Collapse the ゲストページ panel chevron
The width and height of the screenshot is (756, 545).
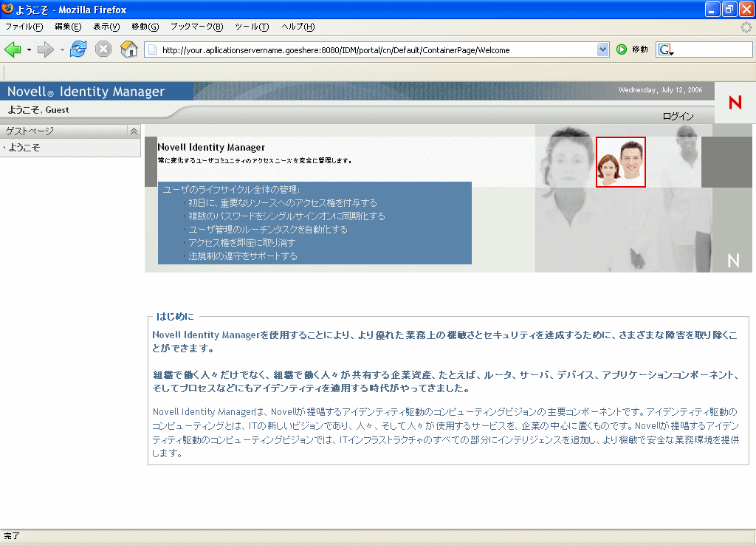(x=134, y=131)
